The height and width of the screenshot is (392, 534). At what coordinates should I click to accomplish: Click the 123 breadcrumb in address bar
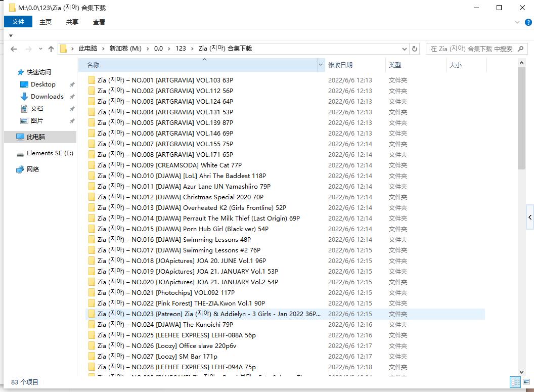pos(181,49)
